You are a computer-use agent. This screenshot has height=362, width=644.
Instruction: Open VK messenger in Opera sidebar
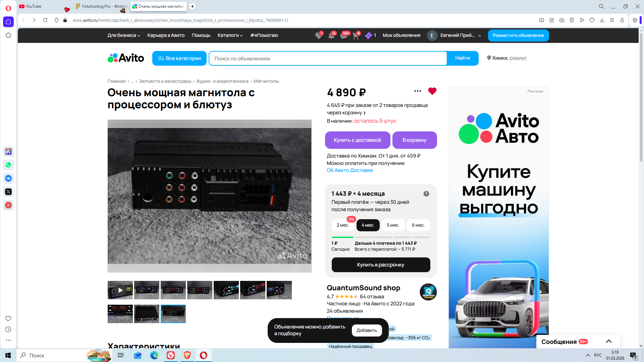point(8,178)
